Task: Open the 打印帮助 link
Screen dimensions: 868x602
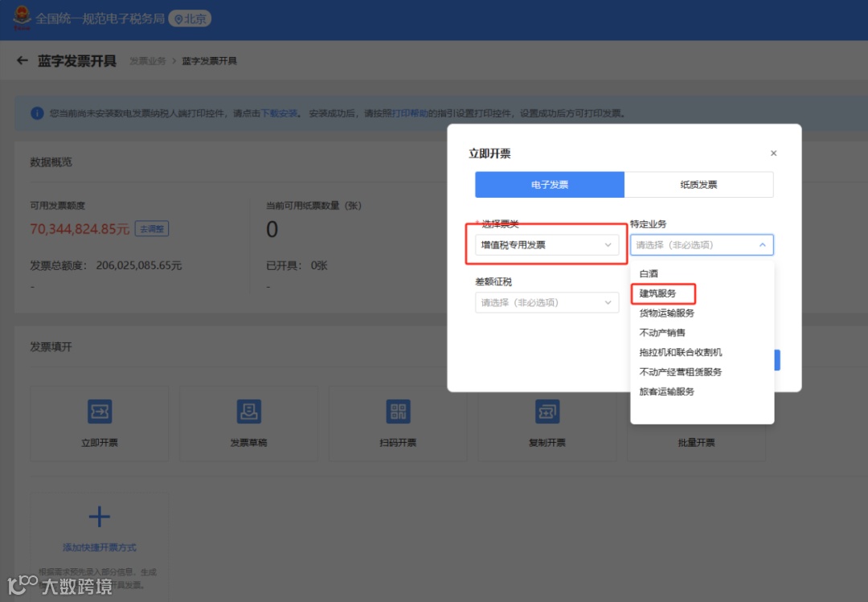Action: pos(410,113)
